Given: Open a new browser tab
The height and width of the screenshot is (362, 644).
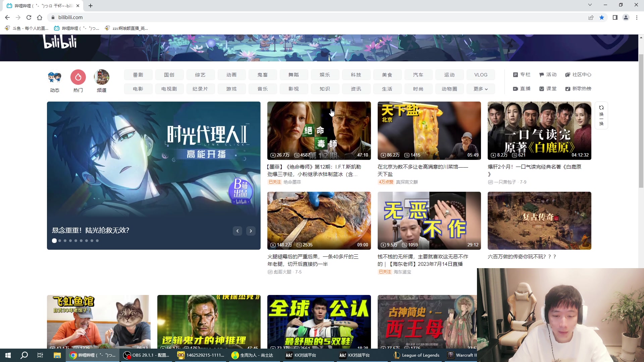Looking at the screenshot, I should (x=91, y=6).
